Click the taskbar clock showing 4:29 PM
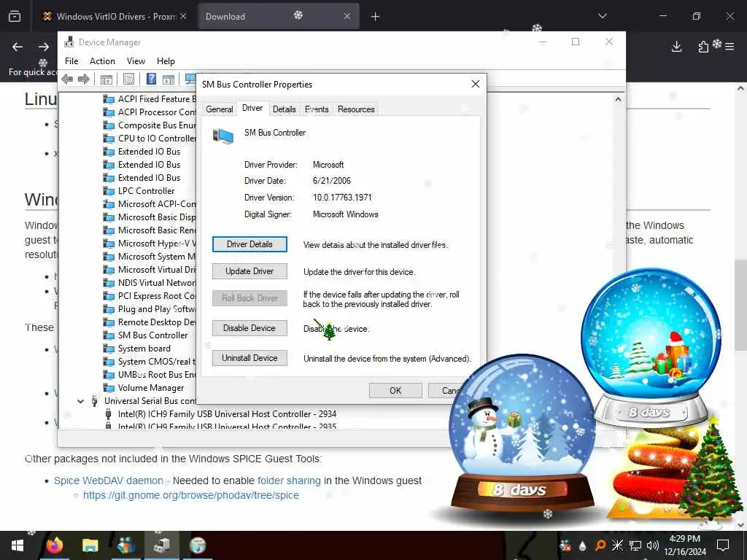Image resolution: width=747 pixels, height=560 pixels. pyautogui.click(x=685, y=545)
